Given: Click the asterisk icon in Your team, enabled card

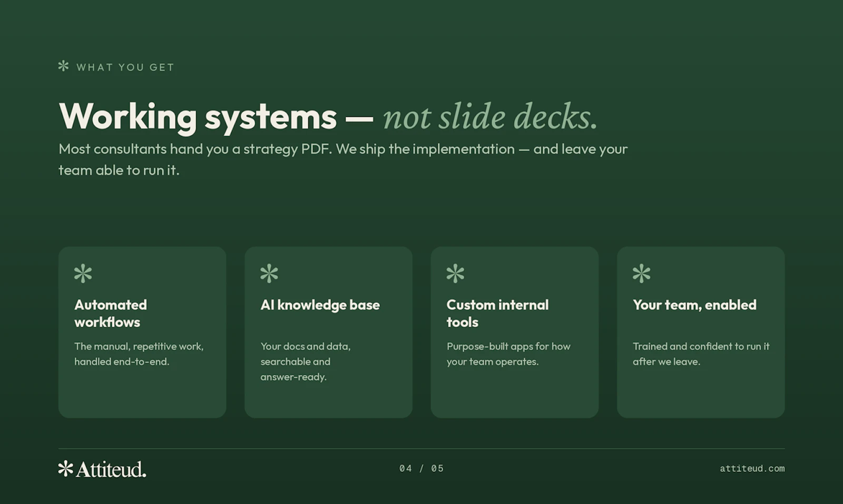Looking at the screenshot, I should [x=642, y=273].
